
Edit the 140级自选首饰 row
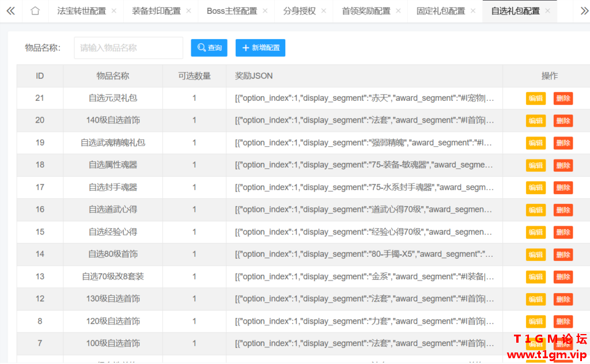pyautogui.click(x=535, y=121)
